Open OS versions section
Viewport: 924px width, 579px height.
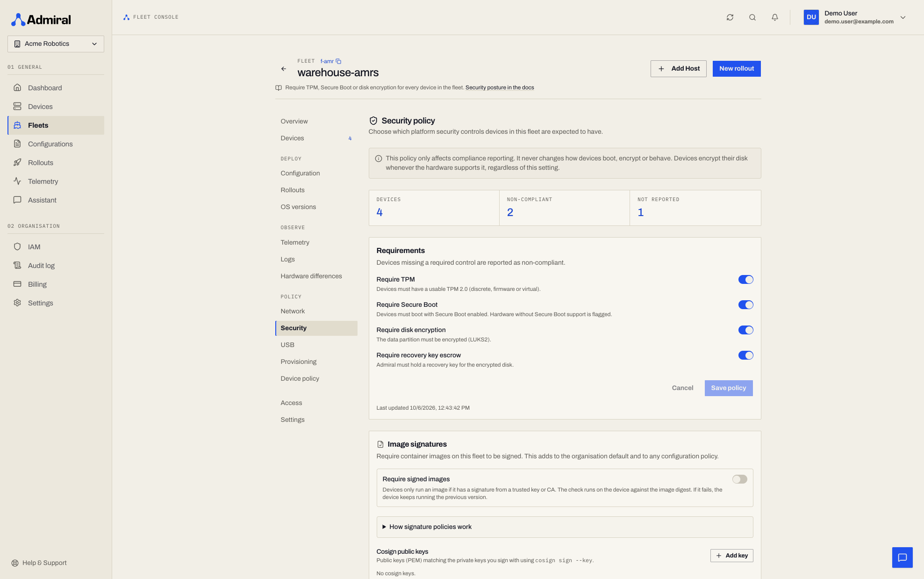click(x=316, y=207)
